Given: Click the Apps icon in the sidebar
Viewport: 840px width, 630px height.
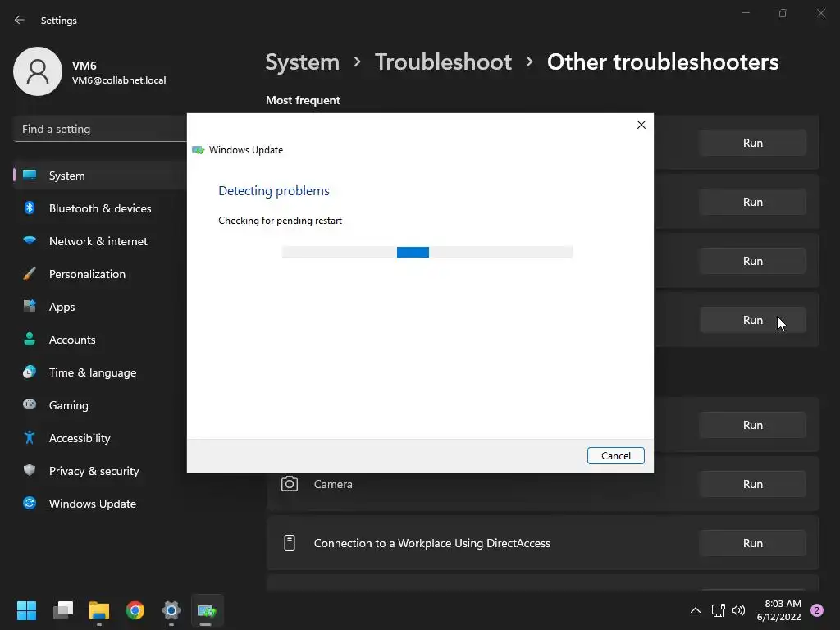Looking at the screenshot, I should pos(30,307).
